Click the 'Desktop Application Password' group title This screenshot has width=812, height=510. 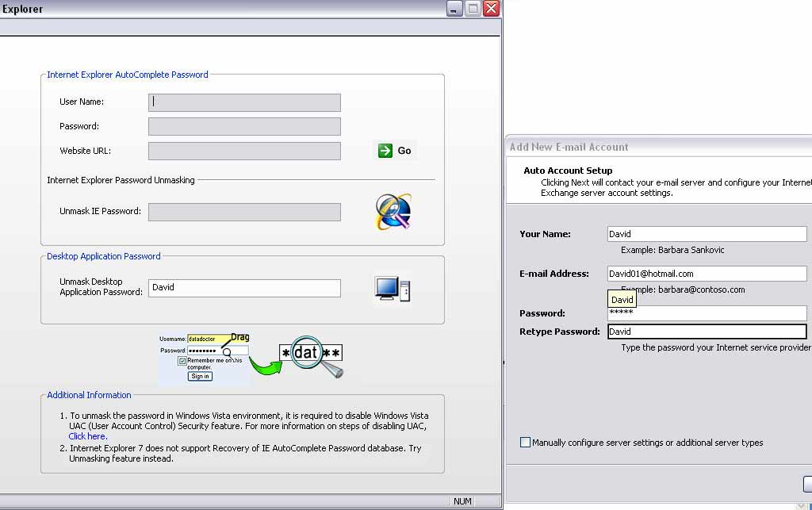tap(104, 256)
